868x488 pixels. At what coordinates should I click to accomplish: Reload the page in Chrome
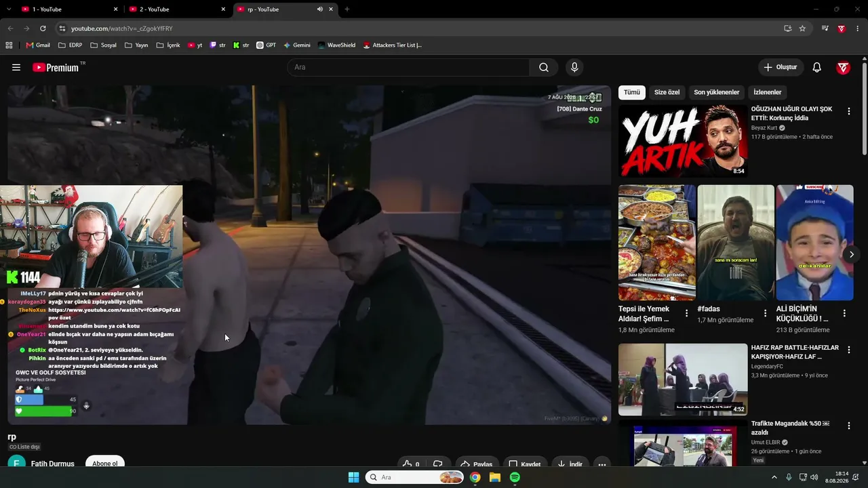(43, 28)
